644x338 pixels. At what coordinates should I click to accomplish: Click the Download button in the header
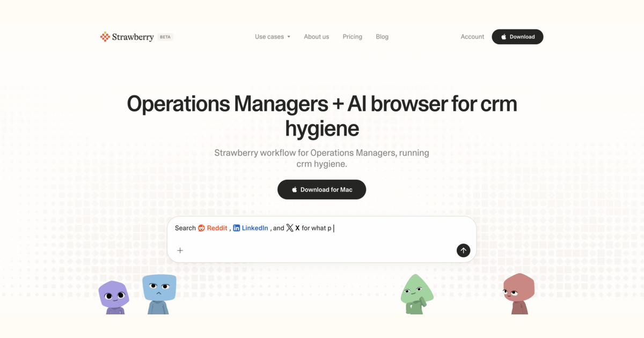pos(517,36)
